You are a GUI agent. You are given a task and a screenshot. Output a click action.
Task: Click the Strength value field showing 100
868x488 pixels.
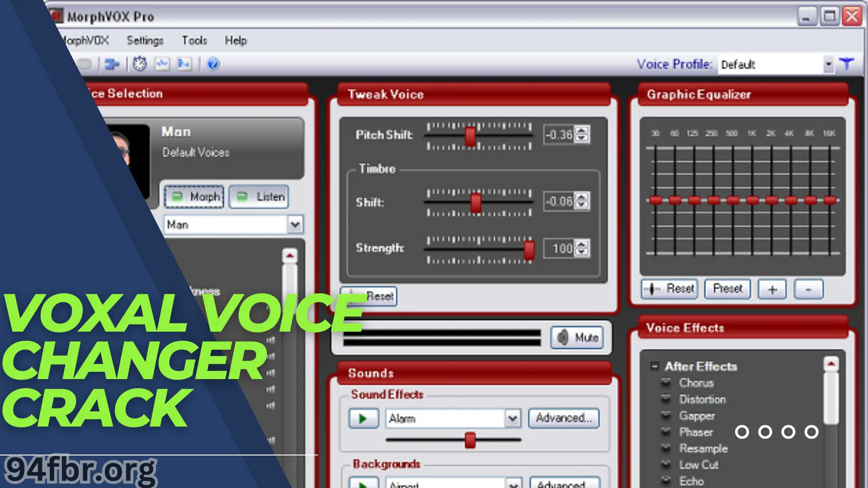(x=559, y=248)
